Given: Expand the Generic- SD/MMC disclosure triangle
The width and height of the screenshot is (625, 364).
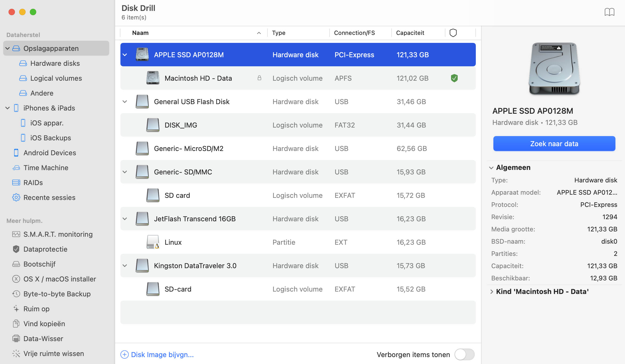Looking at the screenshot, I should [125, 172].
